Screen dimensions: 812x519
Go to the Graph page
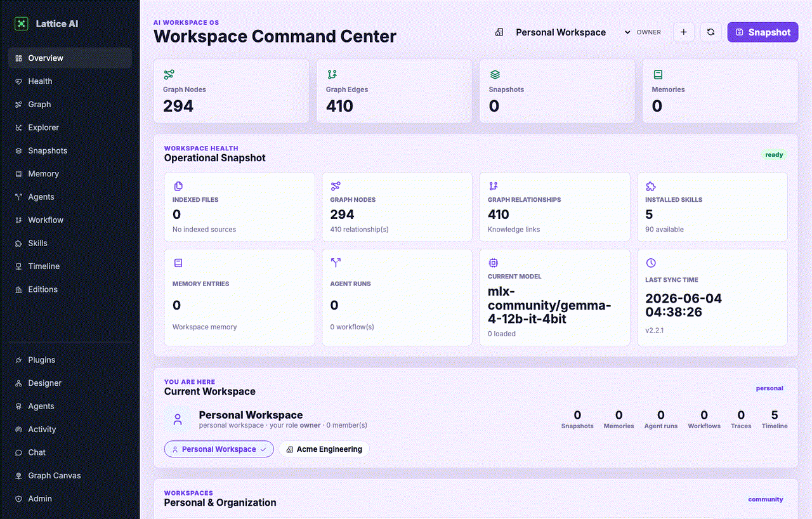click(70, 104)
